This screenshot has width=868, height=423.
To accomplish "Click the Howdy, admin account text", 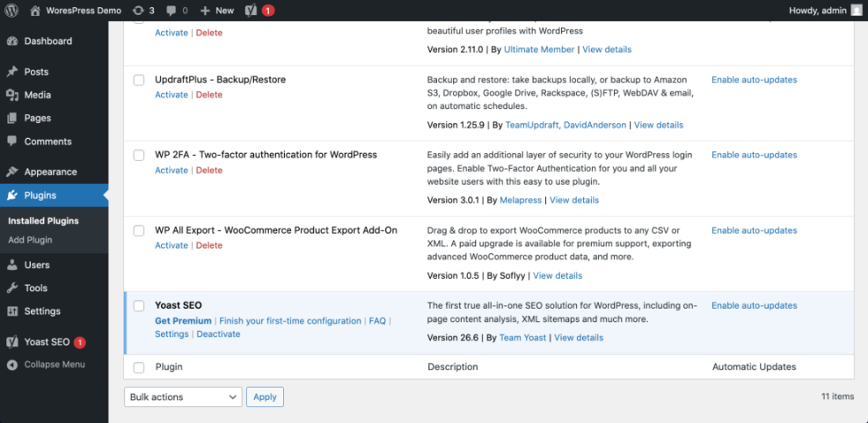I will coord(818,11).
